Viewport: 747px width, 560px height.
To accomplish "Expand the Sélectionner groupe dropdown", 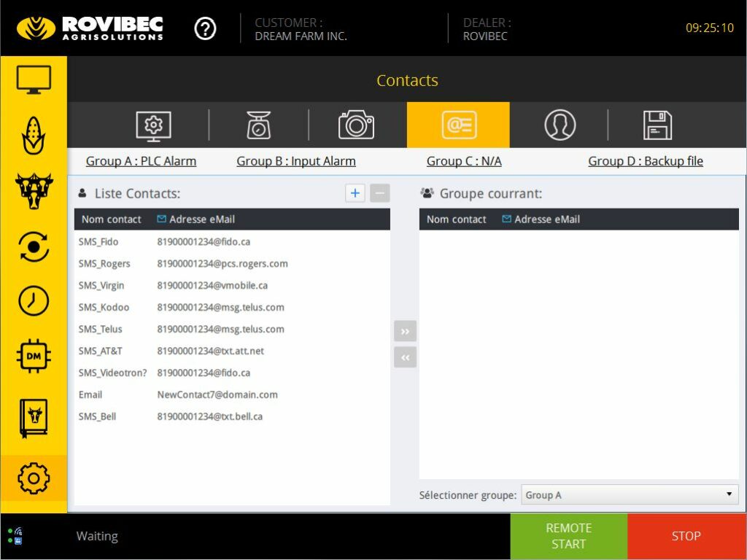I will click(630, 495).
